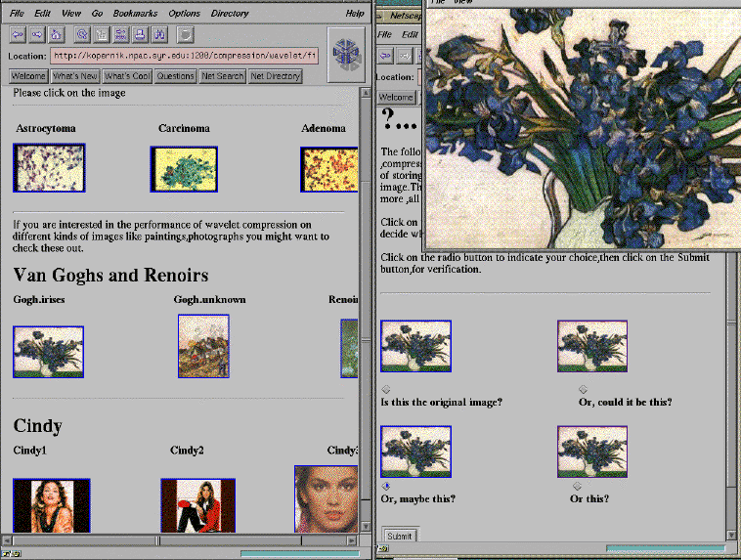Viewport: 741px width, 560px height.
Task: Click the What's New directory button
Action: (75, 76)
